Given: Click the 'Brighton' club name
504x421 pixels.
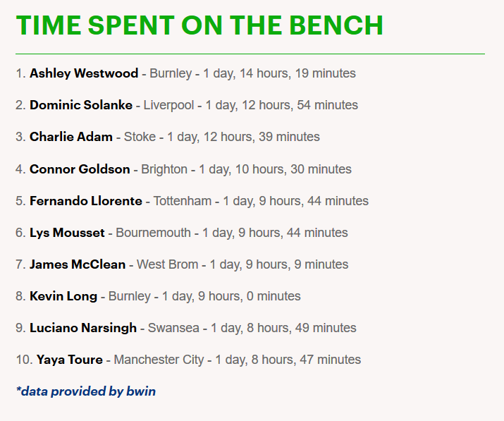Looking at the screenshot, I should click(164, 169).
